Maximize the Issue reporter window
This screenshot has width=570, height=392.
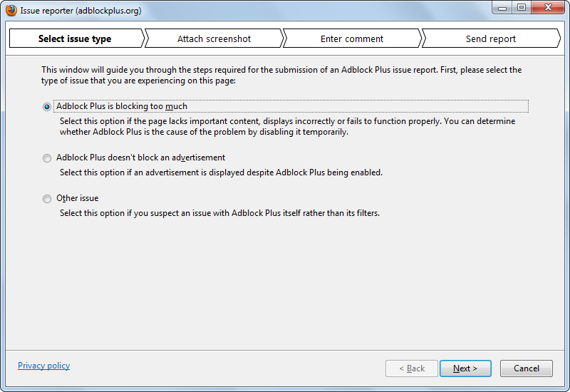[x=521, y=8]
